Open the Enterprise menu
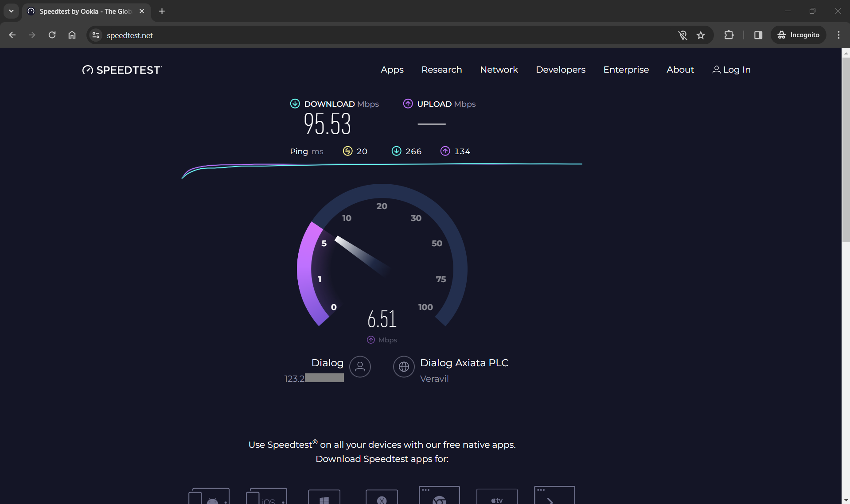 [x=626, y=70]
